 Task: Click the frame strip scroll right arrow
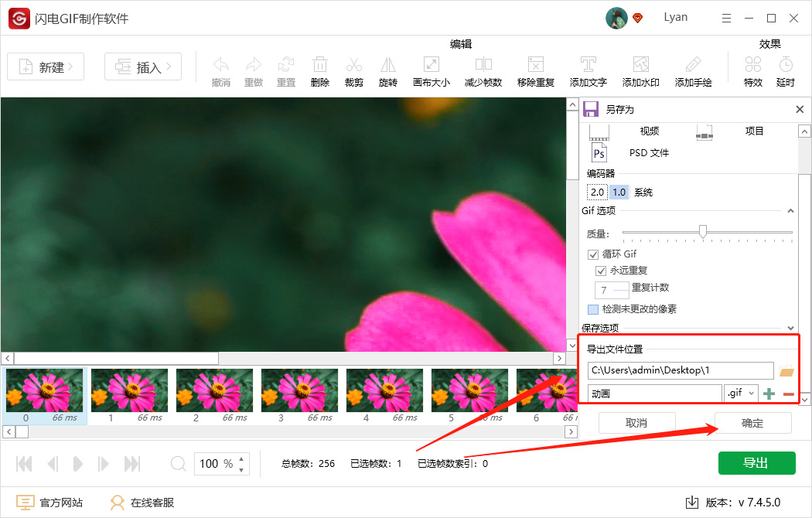pos(571,431)
